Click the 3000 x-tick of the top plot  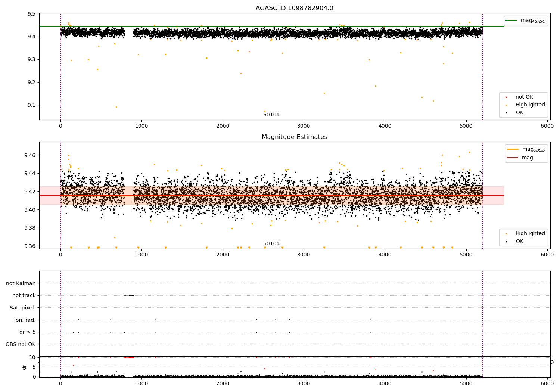304,126
